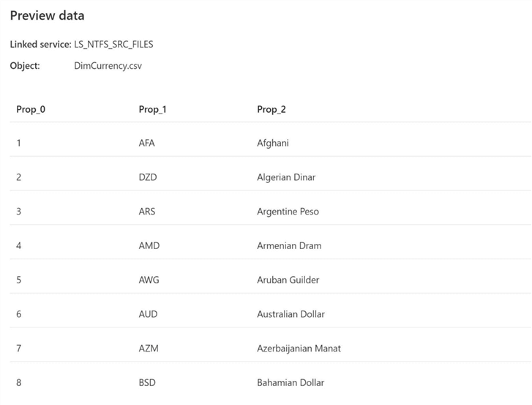Click the LS_NTFS_SRC_FILES linked service name
The height and width of the screenshot is (405, 532).
click(x=113, y=44)
